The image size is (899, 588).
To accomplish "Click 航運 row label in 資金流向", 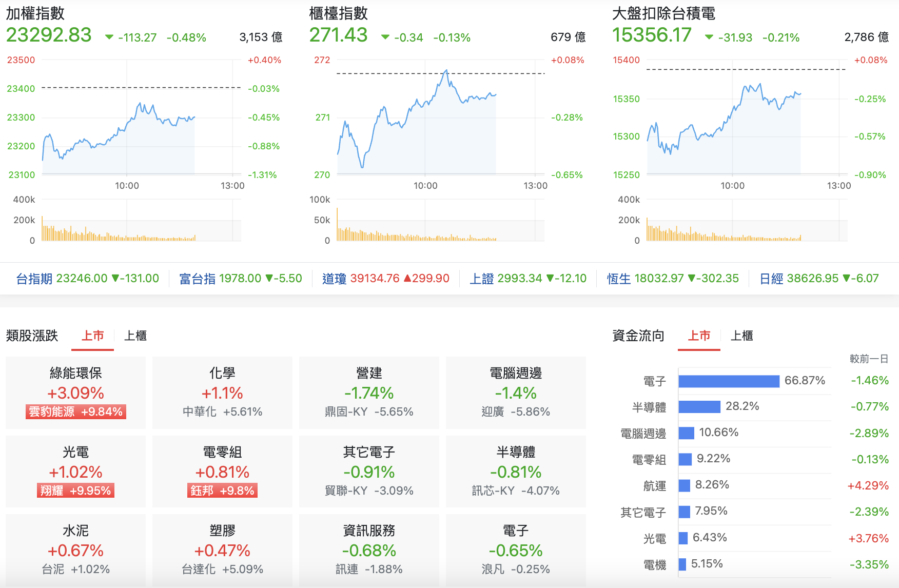I will pos(655,486).
